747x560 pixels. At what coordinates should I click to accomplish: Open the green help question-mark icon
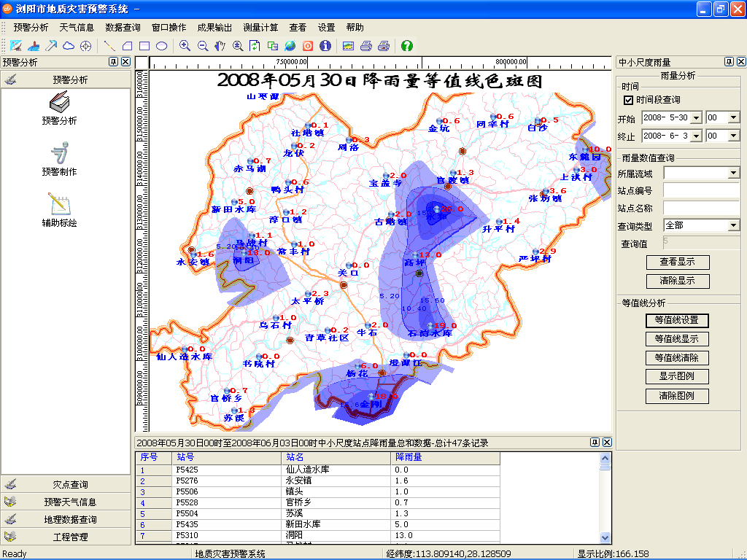click(x=407, y=46)
